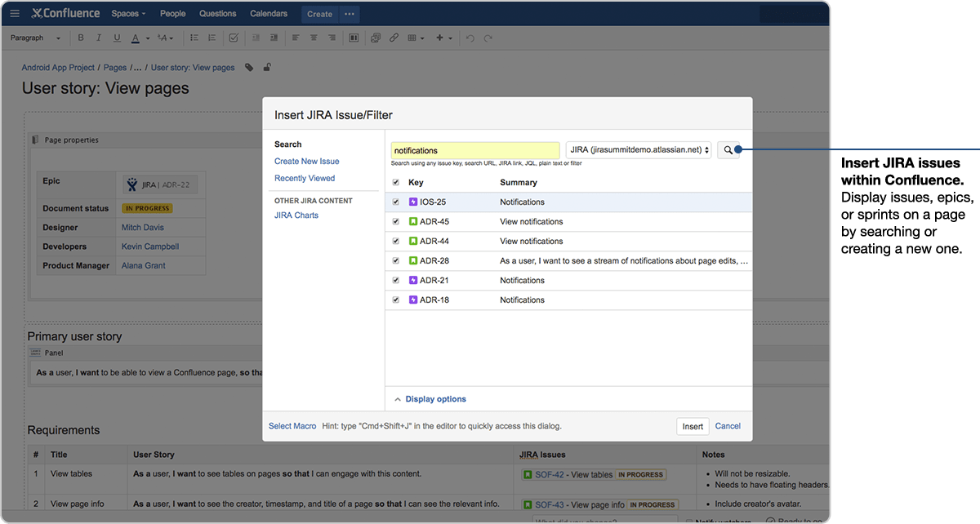The width and height of the screenshot is (980, 524).
Task: Uncheck the ADR-28 issue checkbox
Action: [x=396, y=260]
